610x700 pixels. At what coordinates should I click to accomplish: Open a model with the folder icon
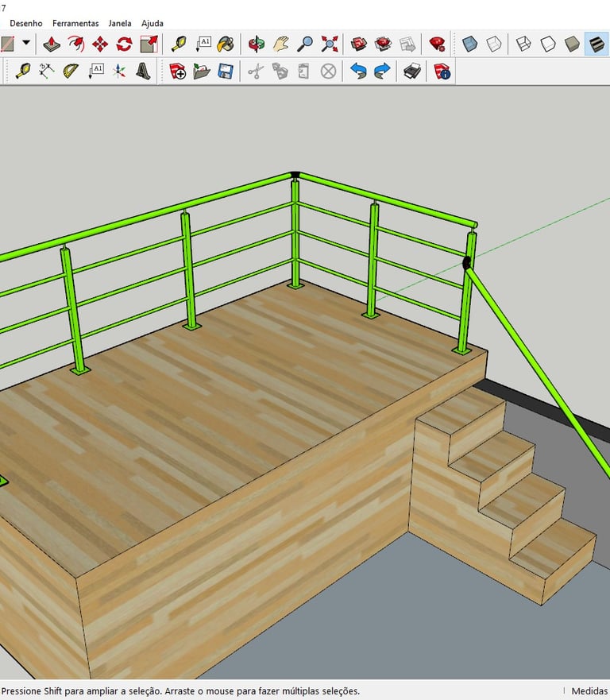click(201, 71)
